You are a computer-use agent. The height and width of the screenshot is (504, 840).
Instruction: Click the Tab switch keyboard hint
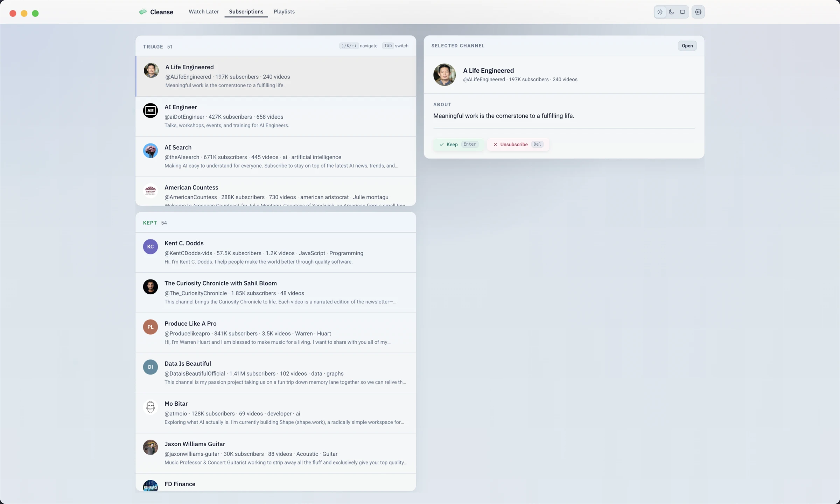tap(395, 46)
